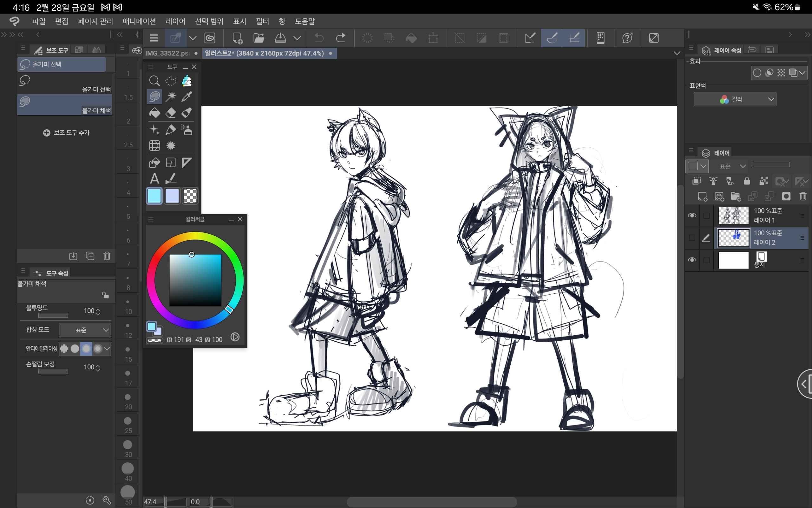
Task: Open the 레이어 menu
Action: point(175,21)
